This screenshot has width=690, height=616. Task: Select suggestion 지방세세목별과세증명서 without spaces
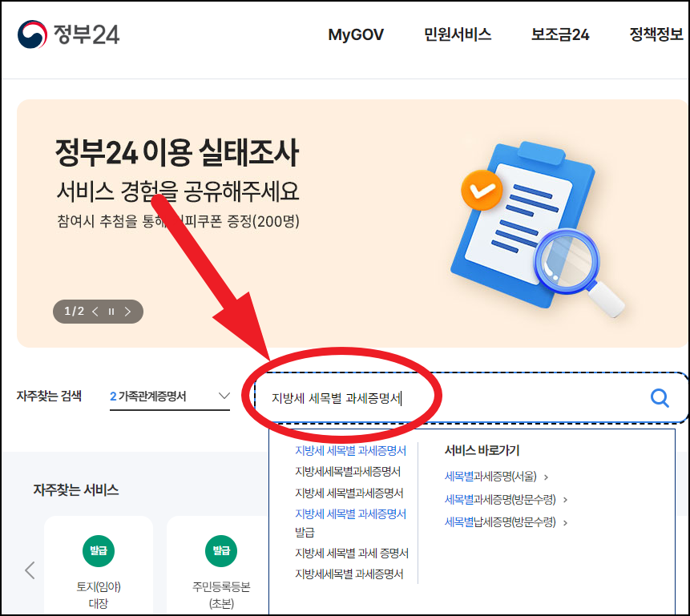click(348, 472)
